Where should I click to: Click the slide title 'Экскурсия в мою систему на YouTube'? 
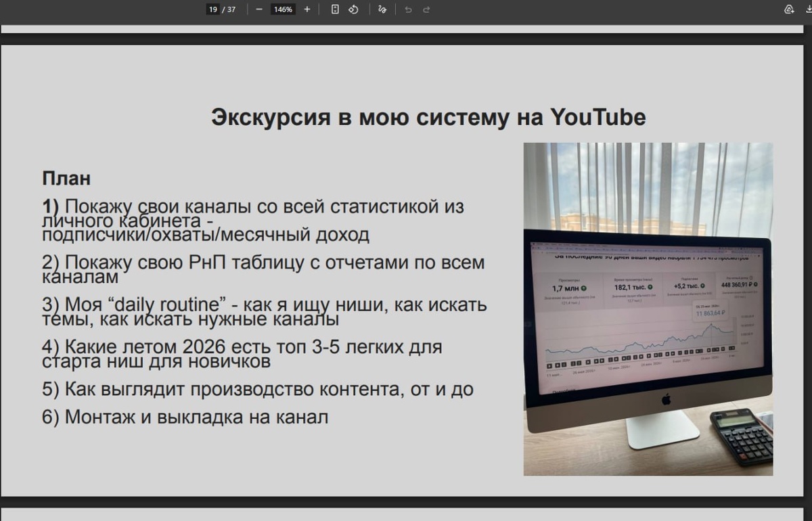[428, 117]
